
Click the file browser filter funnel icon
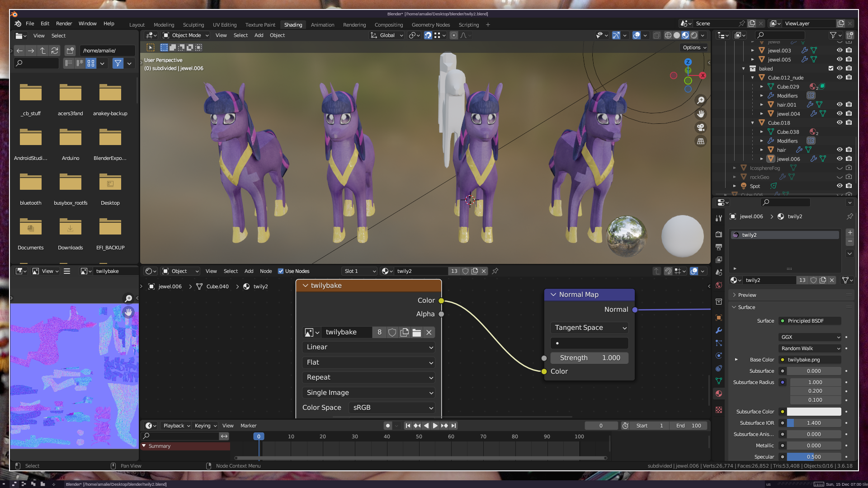[118, 63]
